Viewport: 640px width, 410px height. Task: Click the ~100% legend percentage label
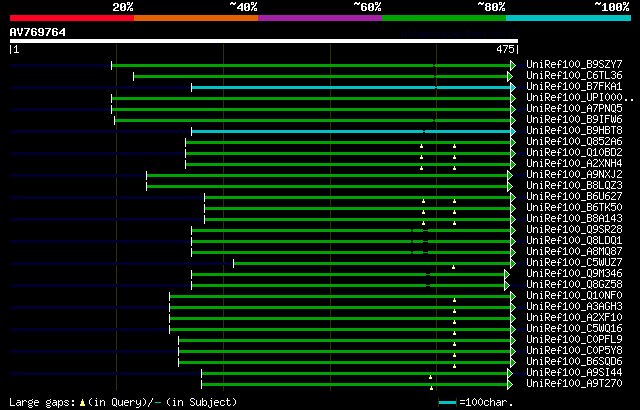(611, 7)
